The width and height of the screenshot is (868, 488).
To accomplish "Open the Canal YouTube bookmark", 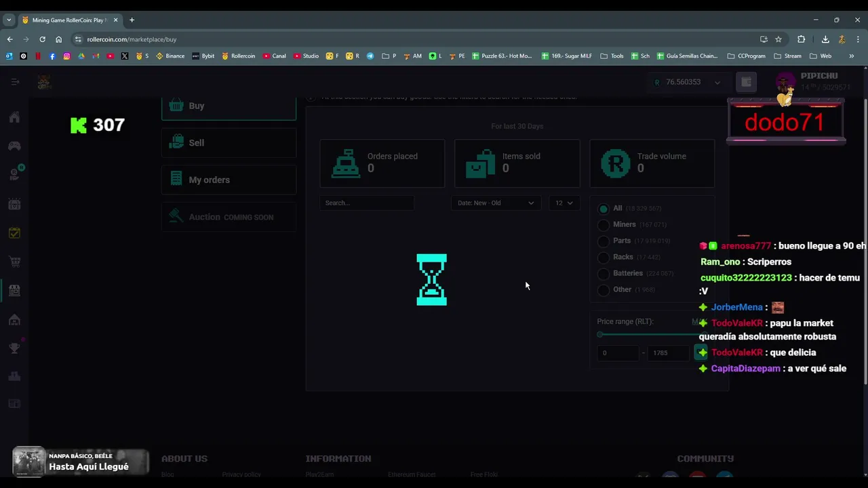I will point(274,56).
